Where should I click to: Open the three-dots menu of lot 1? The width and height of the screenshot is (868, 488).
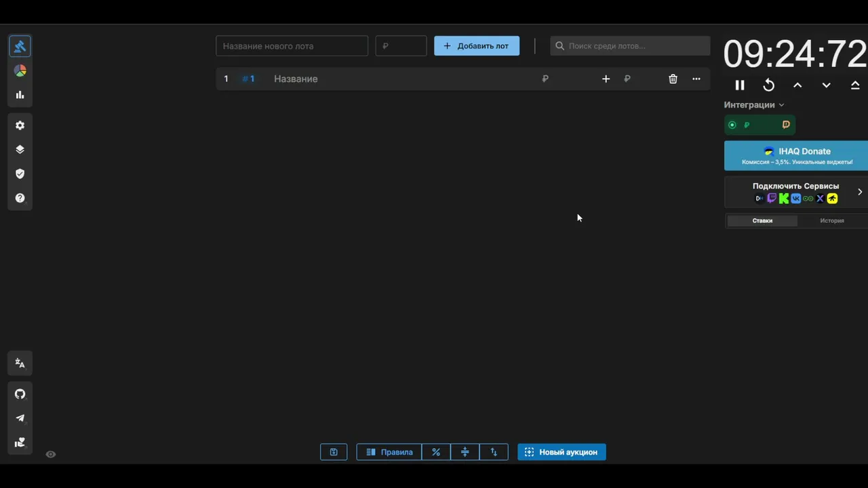click(x=696, y=79)
